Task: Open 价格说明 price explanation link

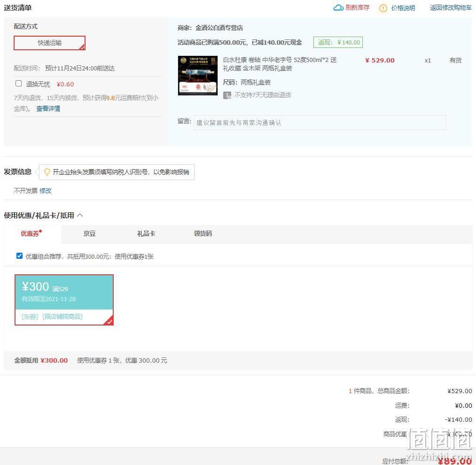Action: coord(403,8)
